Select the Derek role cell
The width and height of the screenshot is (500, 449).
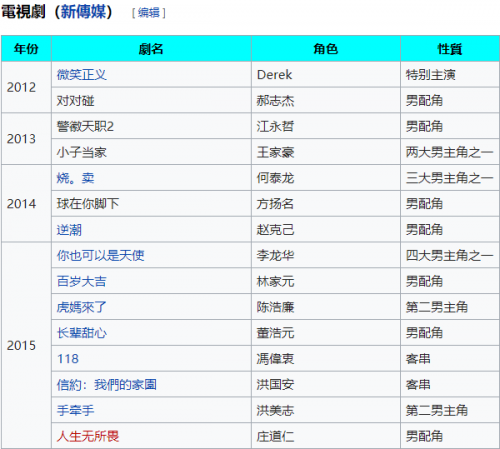pyautogui.click(x=326, y=75)
